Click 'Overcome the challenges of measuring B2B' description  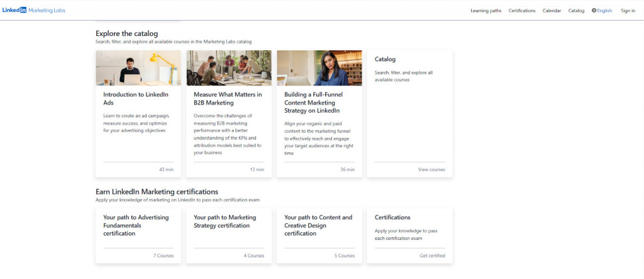(228, 134)
